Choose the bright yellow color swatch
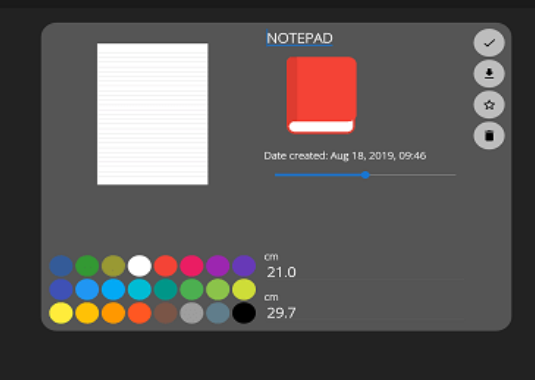Viewport: 535px width, 380px height. click(x=61, y=313)
